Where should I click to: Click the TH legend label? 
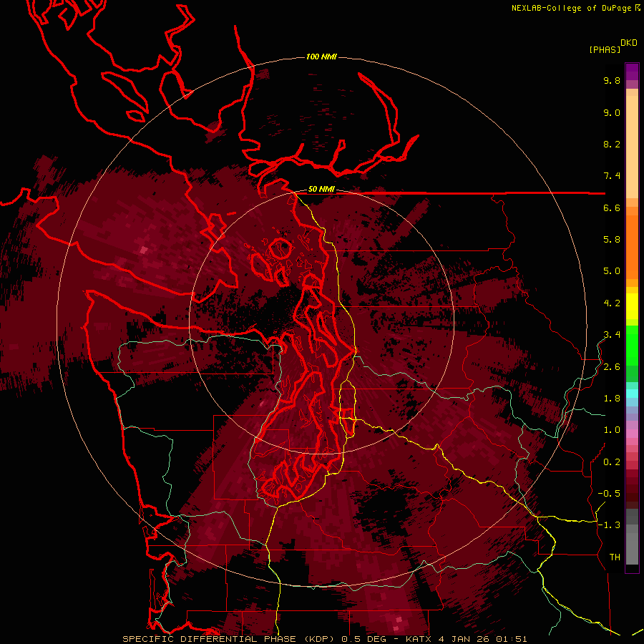click(615, 557)
